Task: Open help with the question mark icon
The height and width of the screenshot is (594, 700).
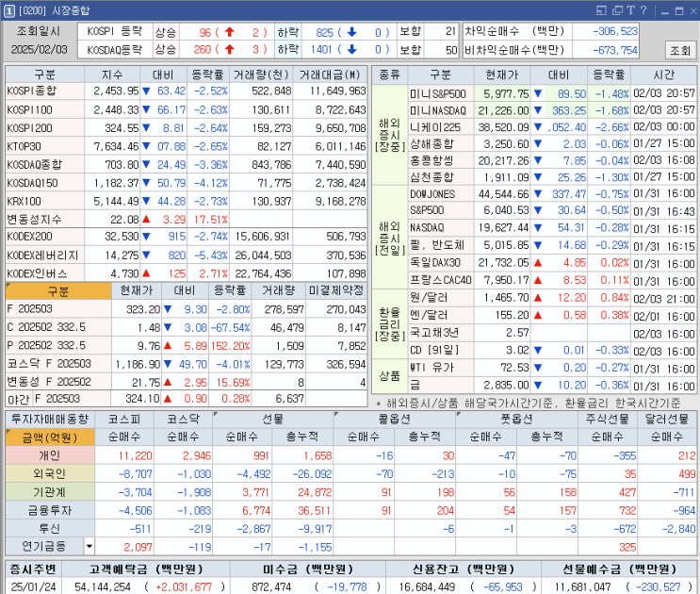Action: [643, 10]
